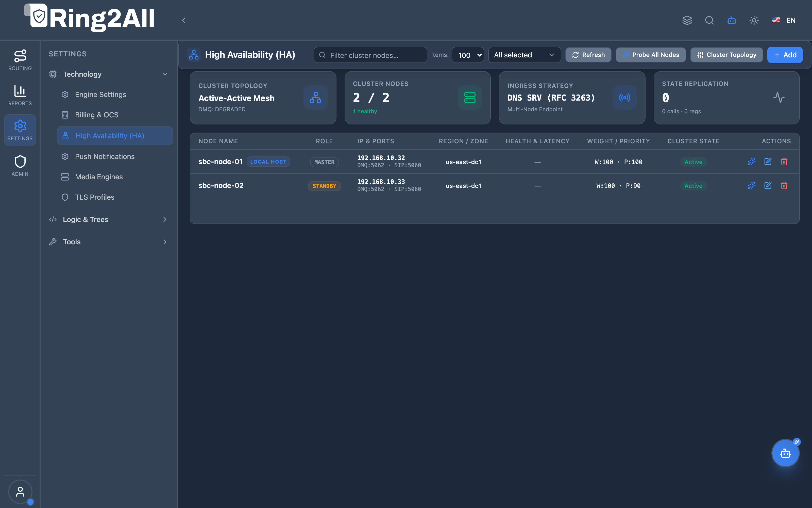Viewport: 812px width, 508px height.
Task: Open Billing & OCS menu item
Action: click(115, 115)
